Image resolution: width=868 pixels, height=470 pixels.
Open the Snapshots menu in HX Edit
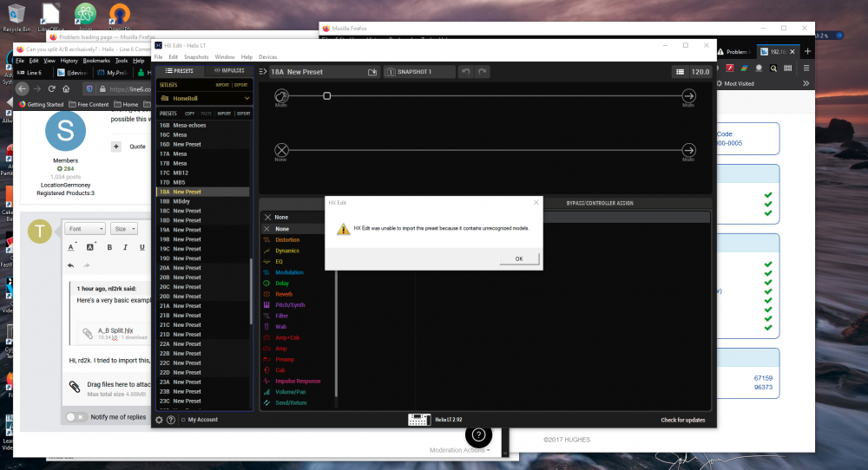[196, 56]
